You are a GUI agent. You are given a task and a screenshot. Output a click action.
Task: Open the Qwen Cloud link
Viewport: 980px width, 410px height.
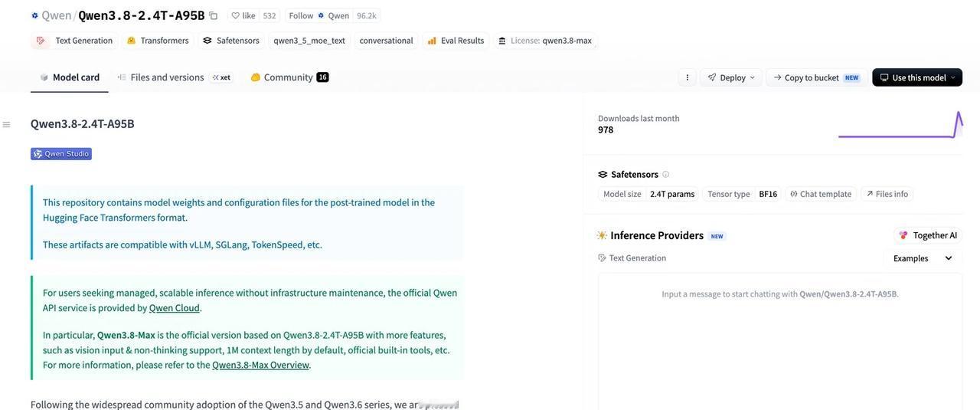pyautogui.click(x=175, y=308)
